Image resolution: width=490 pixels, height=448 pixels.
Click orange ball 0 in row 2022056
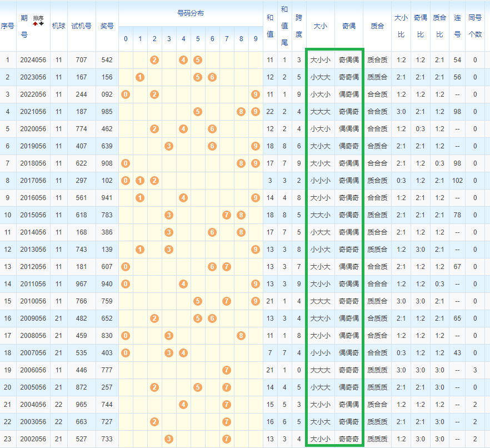[126, 94]
